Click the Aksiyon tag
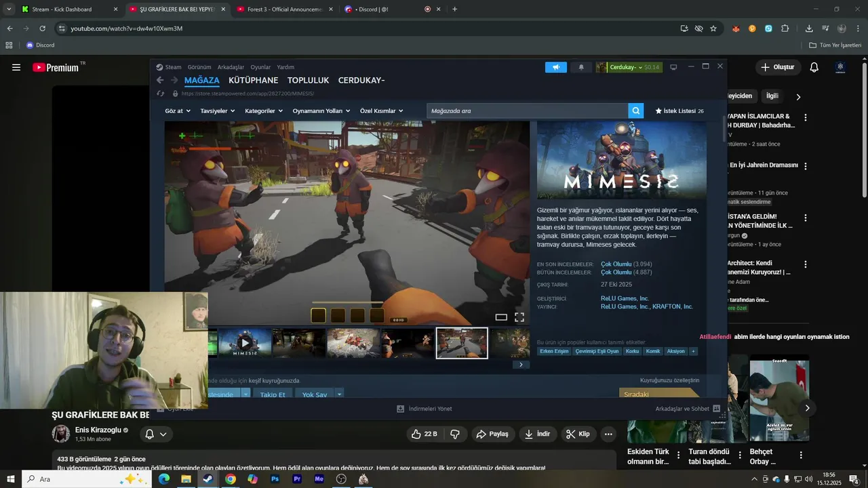The width and height of the screenshot is (868, 488). (675, 351)
